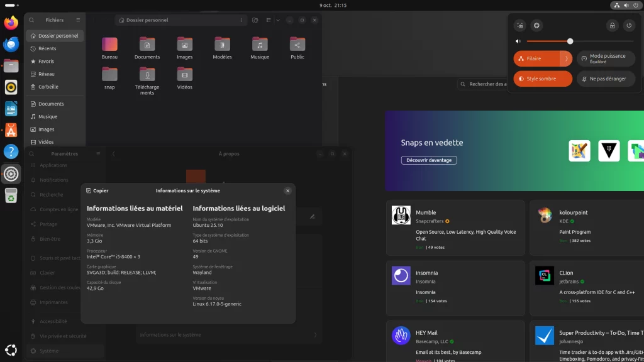Click the volume slider handle
The width and height of the screenshot is (644, 362).
coord(570,41)
